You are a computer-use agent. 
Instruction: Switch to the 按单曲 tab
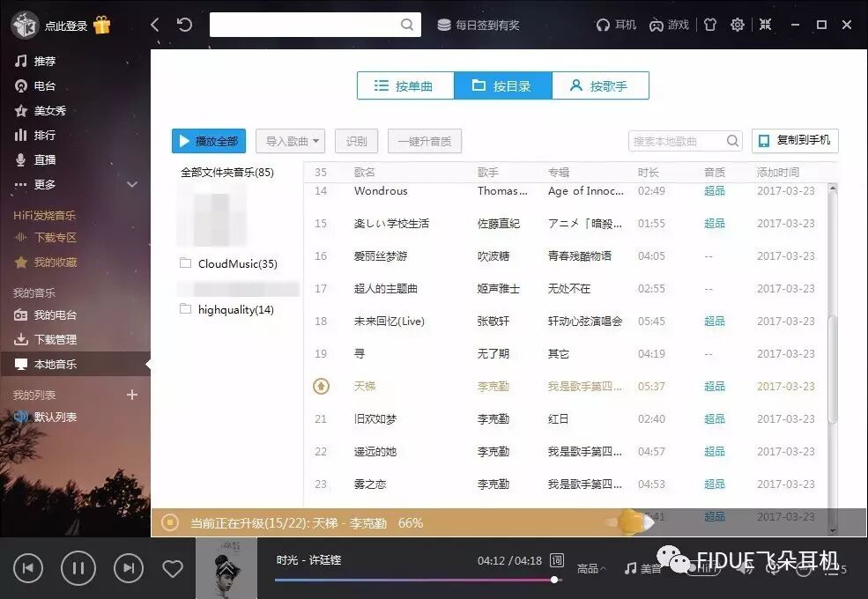(x=405, y=85)
